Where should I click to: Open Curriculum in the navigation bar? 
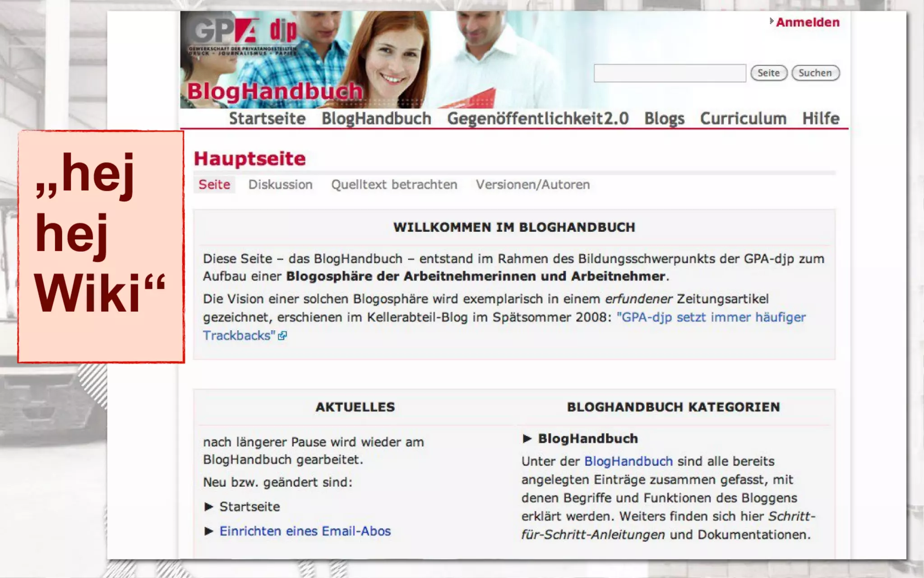743,118
